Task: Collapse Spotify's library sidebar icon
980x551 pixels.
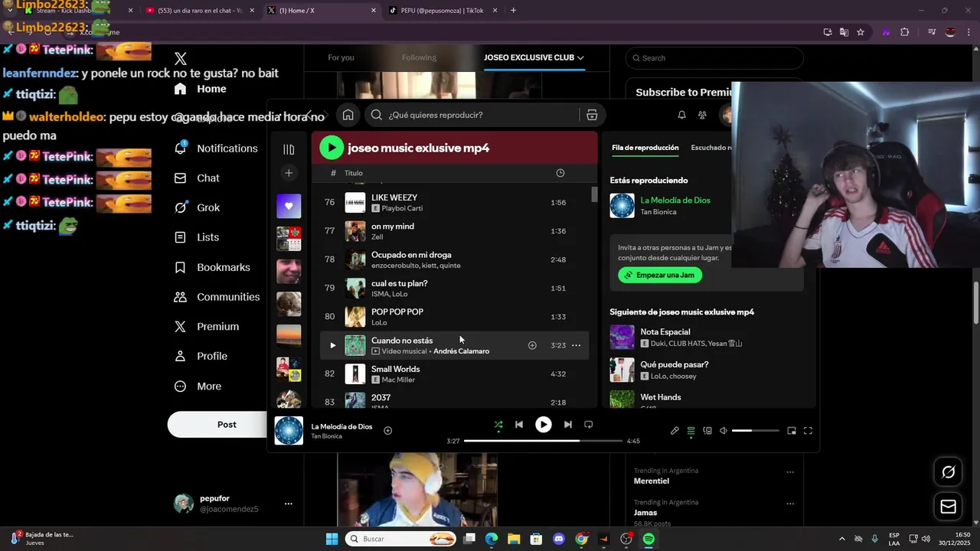Action: point(289,149)
